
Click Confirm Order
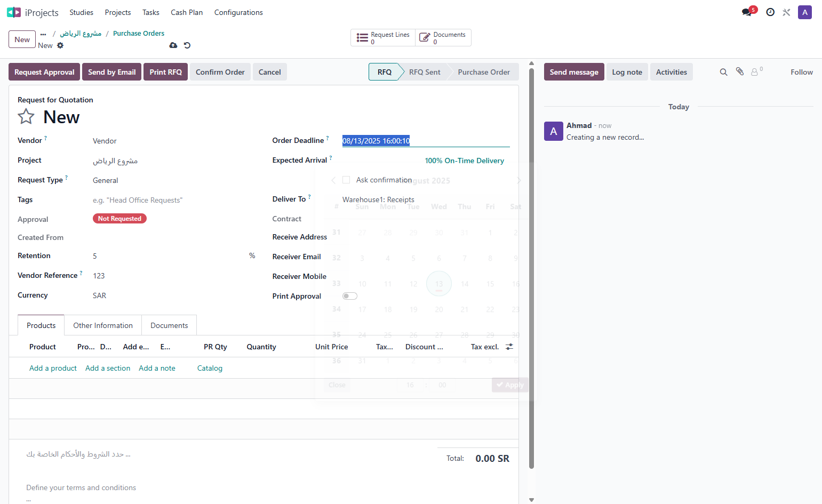click(x=220, y=72)
